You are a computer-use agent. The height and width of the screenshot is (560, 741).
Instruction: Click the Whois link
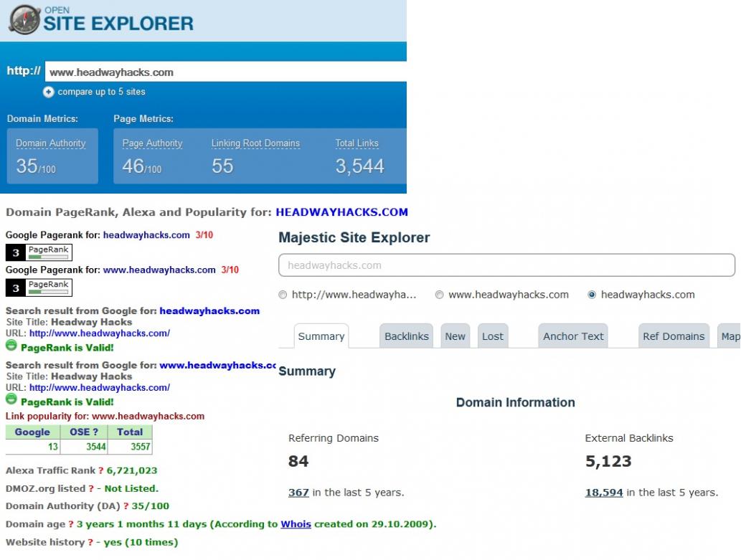[x=296, y=524]
